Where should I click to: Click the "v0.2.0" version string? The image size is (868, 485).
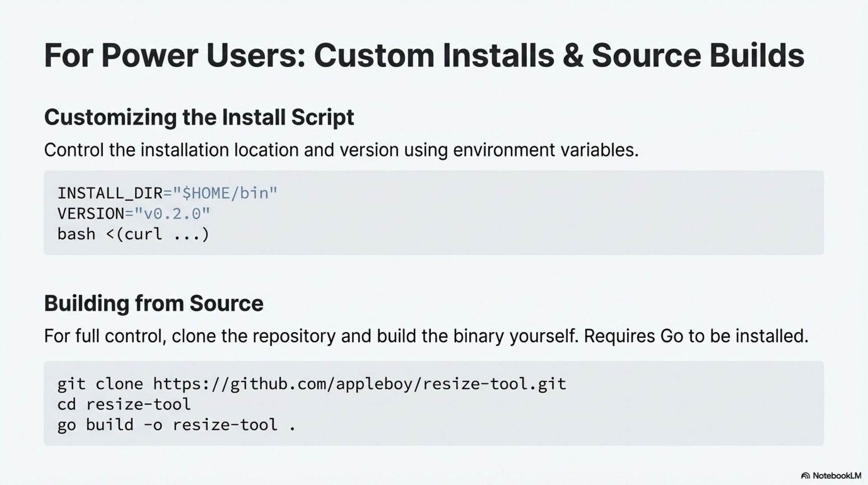tap(172, 214)
